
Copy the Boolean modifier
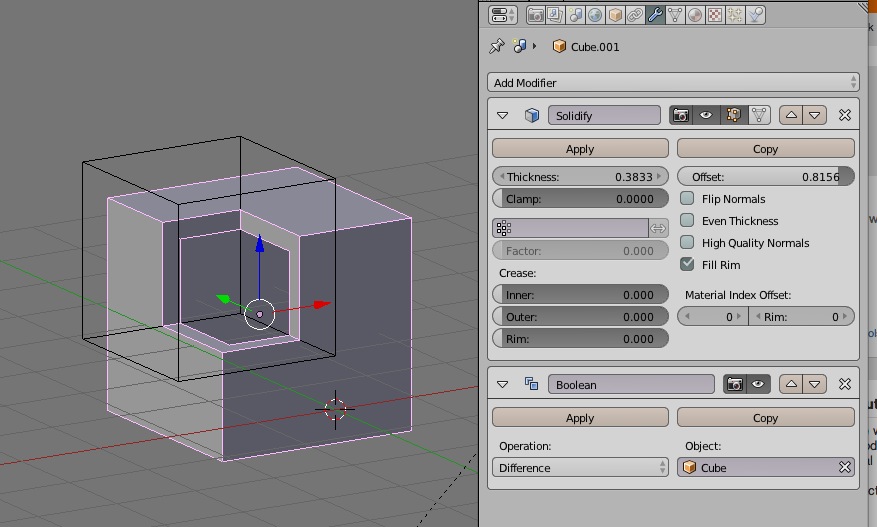tap(765, 418)
